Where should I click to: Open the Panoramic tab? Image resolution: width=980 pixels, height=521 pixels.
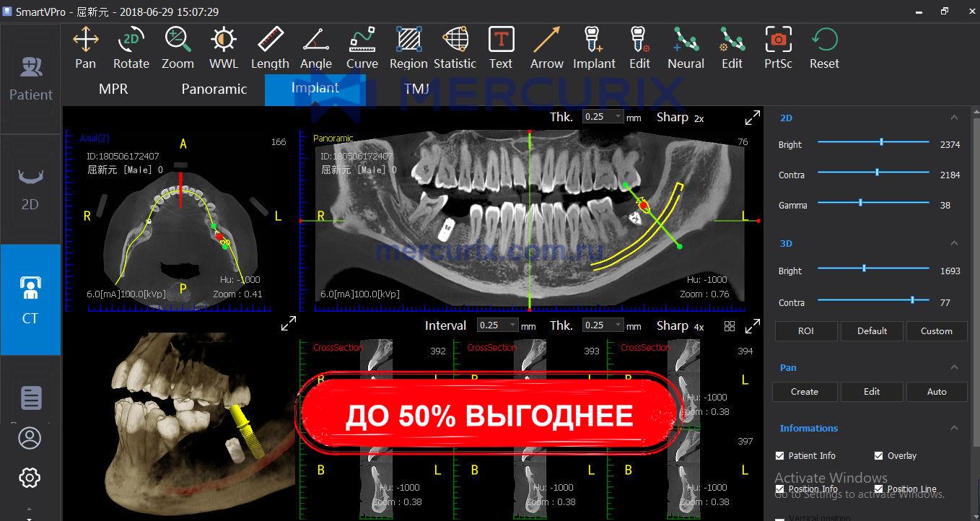coord(214,89)
